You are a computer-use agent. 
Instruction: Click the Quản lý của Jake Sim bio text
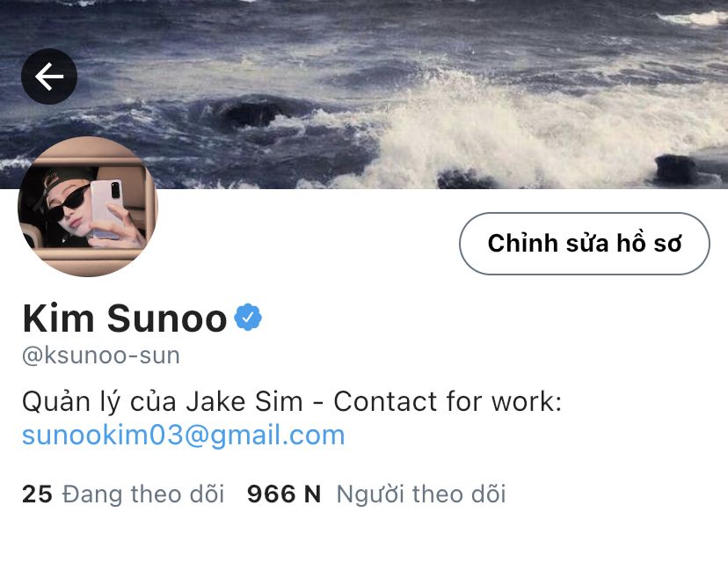pos(162,402)
